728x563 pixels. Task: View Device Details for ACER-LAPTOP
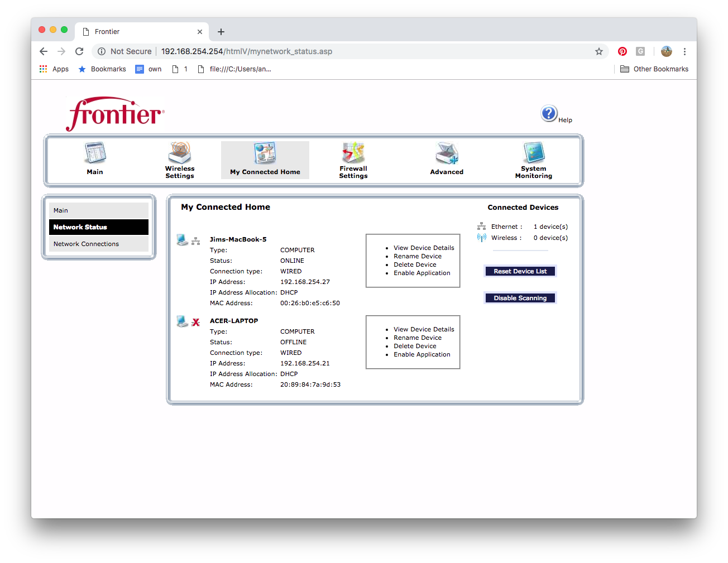point(424,329)
